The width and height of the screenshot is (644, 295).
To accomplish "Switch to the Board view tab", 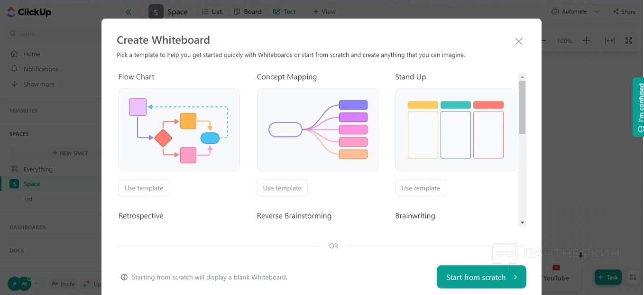I will [248, 12].
